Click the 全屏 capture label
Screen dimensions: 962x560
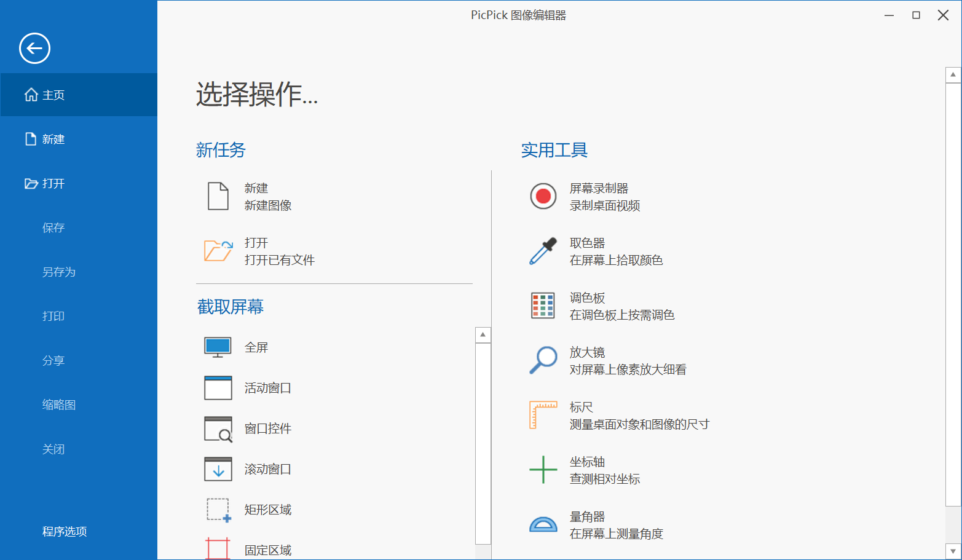tap(256, 347)
